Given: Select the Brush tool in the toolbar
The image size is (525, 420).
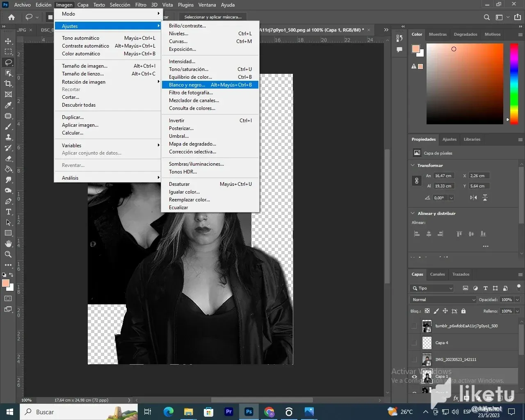Looking at the screenshot, I should 8,126.
